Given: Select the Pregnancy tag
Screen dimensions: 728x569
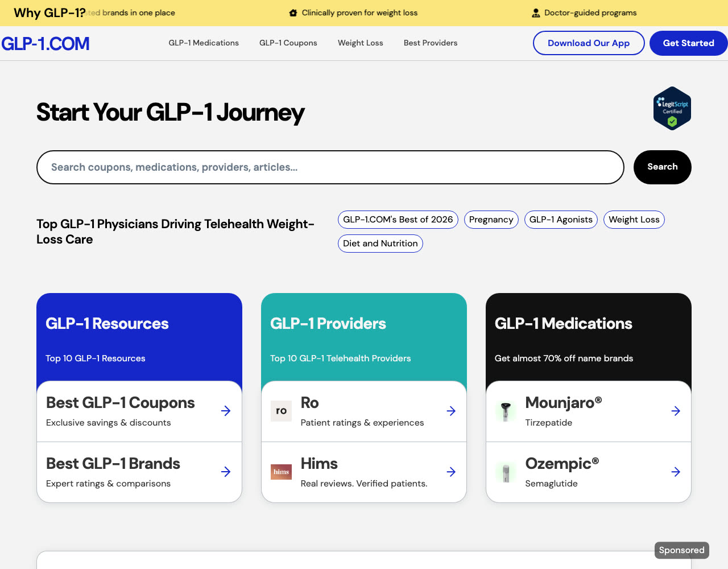Looking at the screenshot, I should (x=491, y=220).
